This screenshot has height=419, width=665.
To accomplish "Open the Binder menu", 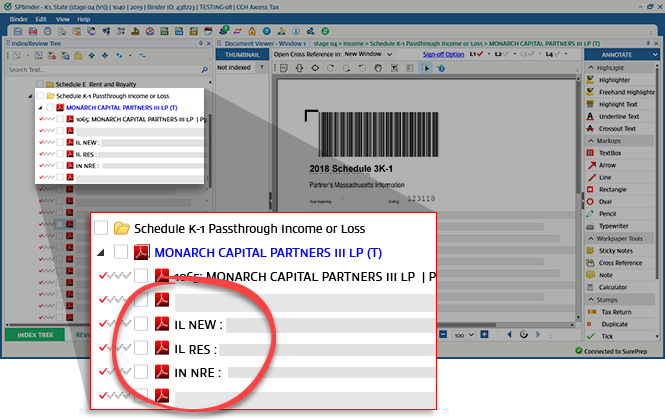I will pyautogui.click(x=19, y=19).
